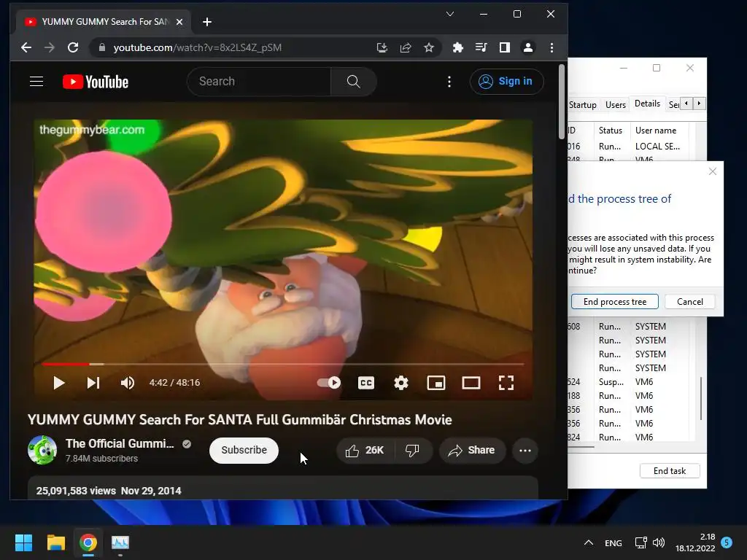Open taskbar volume speaker icon
The width and height of the screenshot is (747, 560).
[x=659, y=542]
